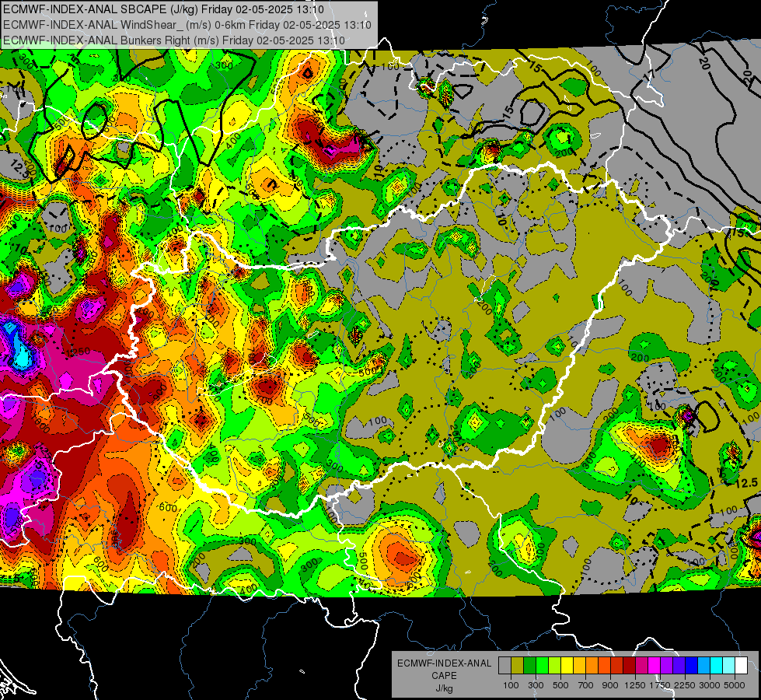Click the 17 wind contour label on map
The width and height of the screenshot is (761, 700).
(649, 74)
